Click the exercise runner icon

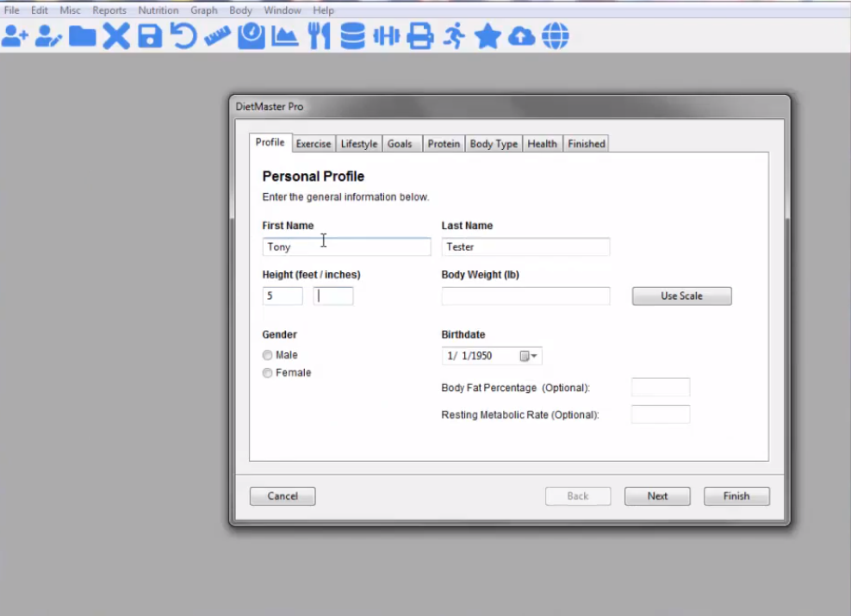click(x=454, y=35)
